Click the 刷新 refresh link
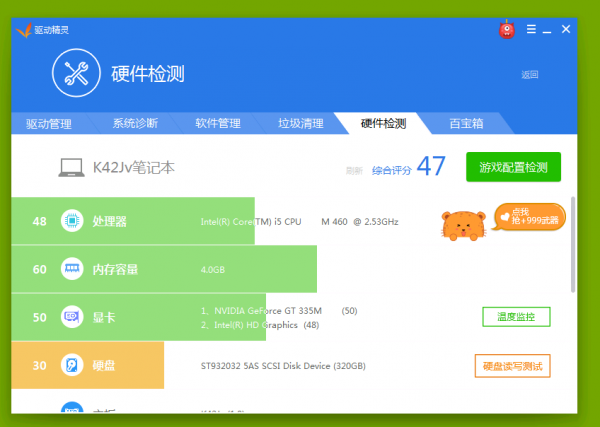The width and height of the screenshot is (600, 427). [x=354, y=171]
